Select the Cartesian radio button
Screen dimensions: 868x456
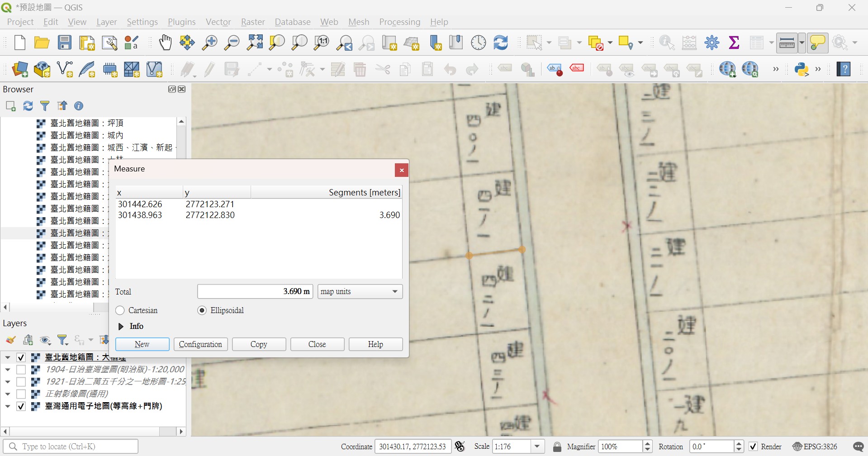point(120,310)
